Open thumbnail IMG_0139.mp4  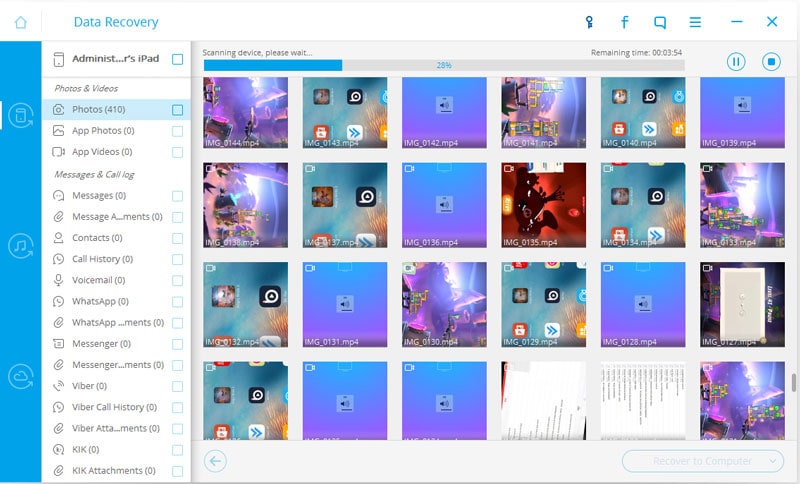coord(742,113)
